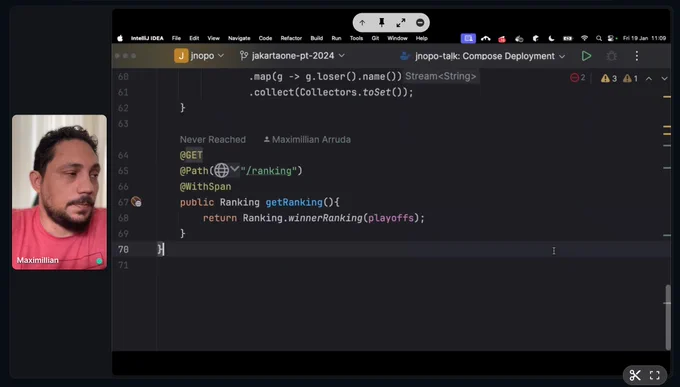This screenshot has width=680, height=387.
Task: Click the battery status icon
Action: (x=568, y=38)
